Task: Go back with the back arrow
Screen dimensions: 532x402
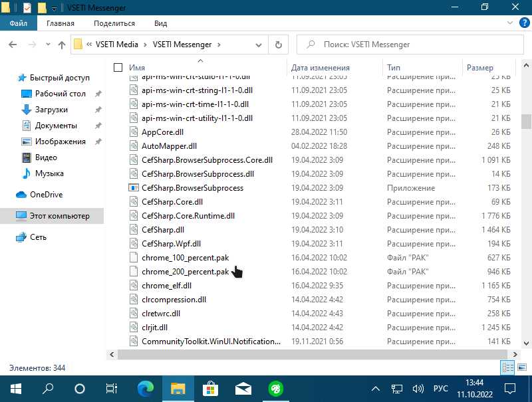Action: click(x=13, y=45)
